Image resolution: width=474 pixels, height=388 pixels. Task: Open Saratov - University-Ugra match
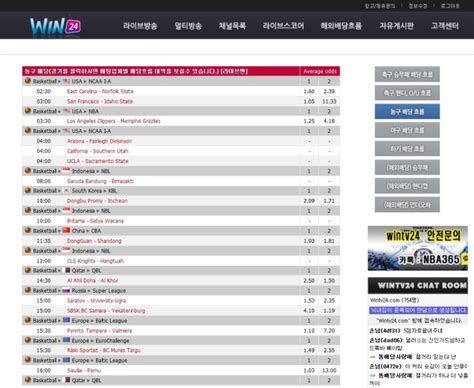pos(96,300)
